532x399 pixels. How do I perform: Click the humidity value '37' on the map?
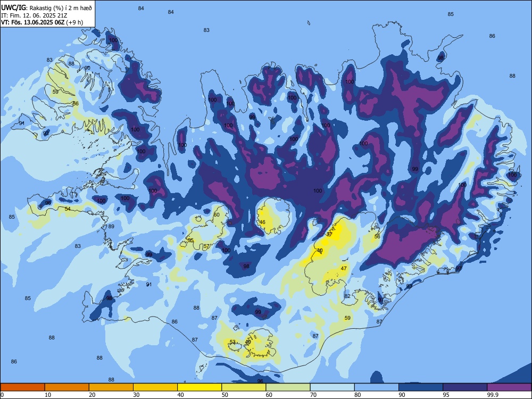click(x=329, y=235)
